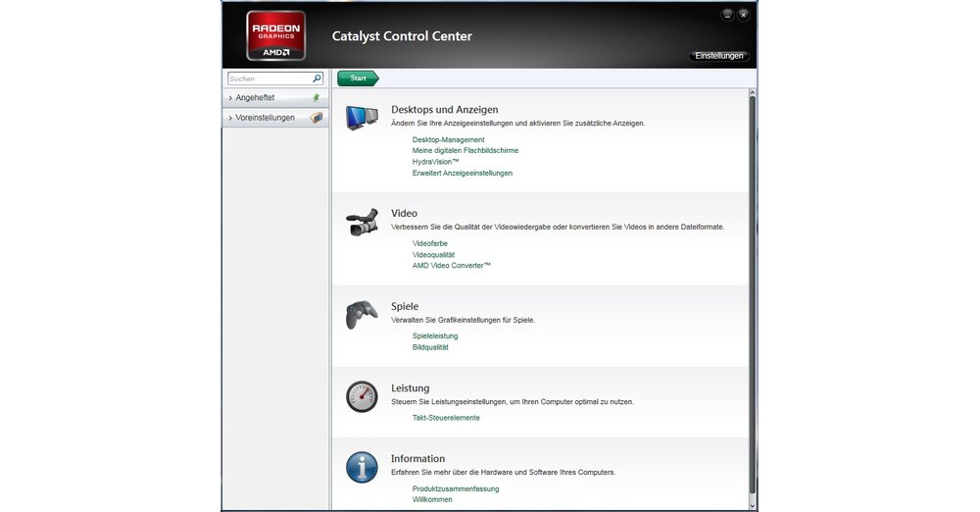Open the Spieleleistung link
Screen dimensions: 980x512
(x=435, y=336)
